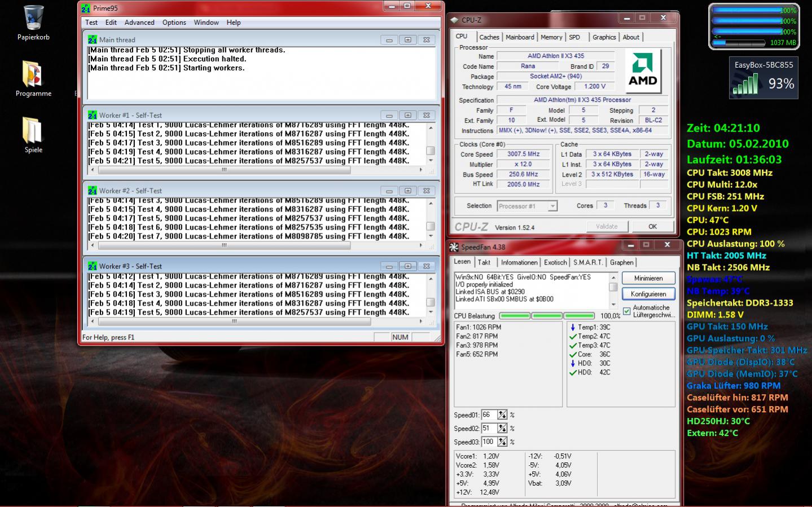The image size is (812, 507).
Task: Open the Processor #1 selection dropdown
Action: (552, 206)
